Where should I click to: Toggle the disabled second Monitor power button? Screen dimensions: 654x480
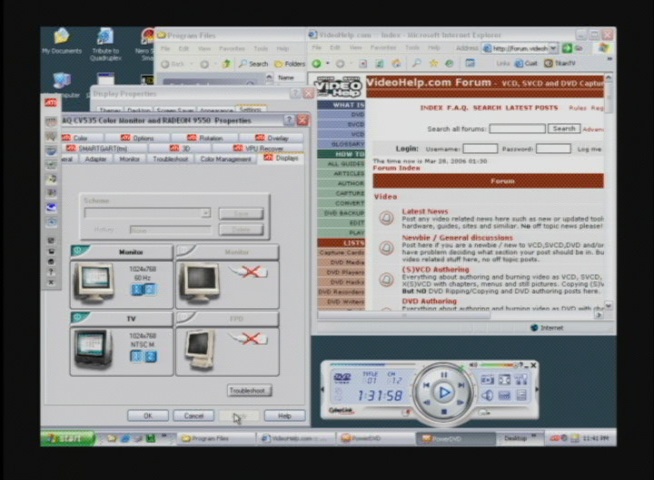pyautogui.click(x=184, y=250)
